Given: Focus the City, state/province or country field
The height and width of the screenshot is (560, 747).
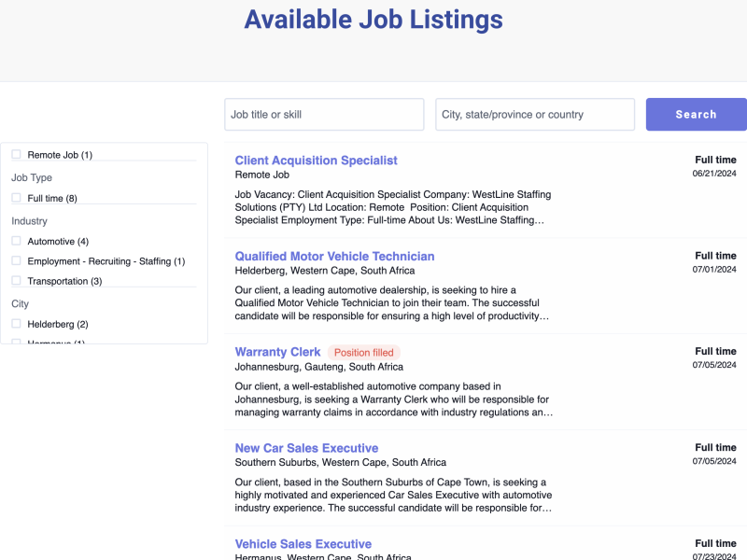Looking at the screenshot, I should point(535,115).
